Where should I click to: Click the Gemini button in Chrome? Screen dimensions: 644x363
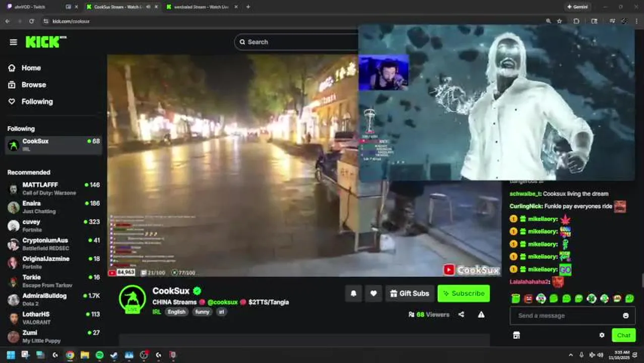(x=577, y=7)
